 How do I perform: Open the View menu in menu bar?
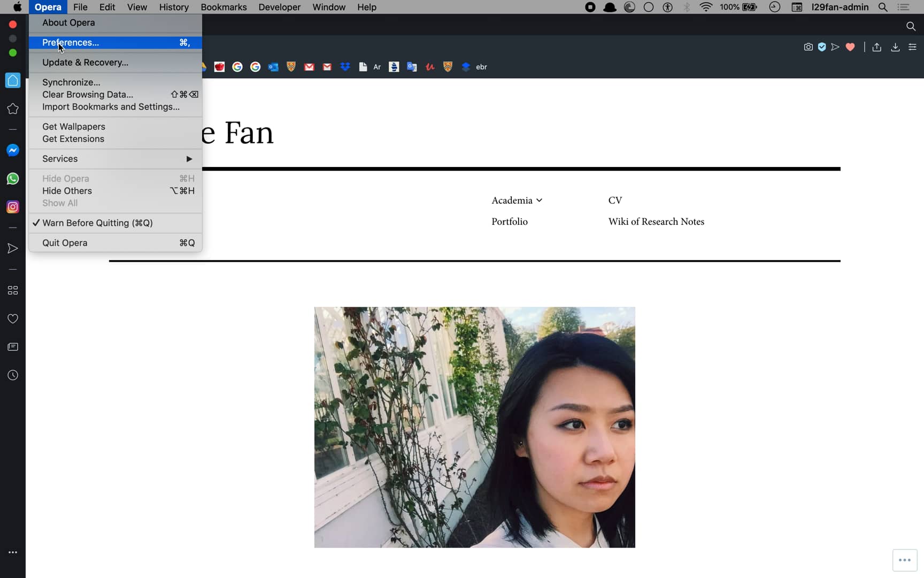point(137,7)
